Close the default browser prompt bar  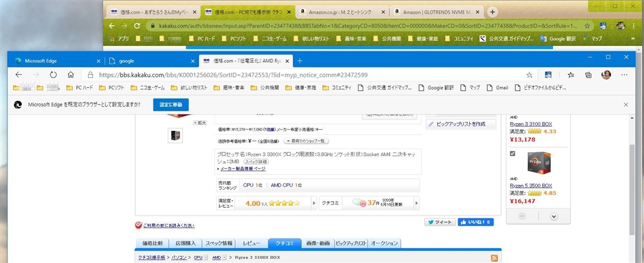[x=626, y=105]
